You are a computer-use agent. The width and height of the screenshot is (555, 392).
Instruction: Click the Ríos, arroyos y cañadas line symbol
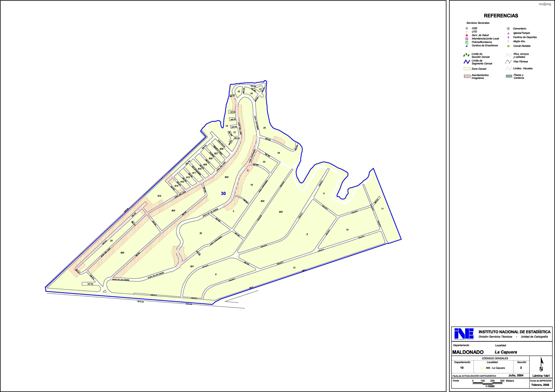pyautogui.click(x=509, y=55)
